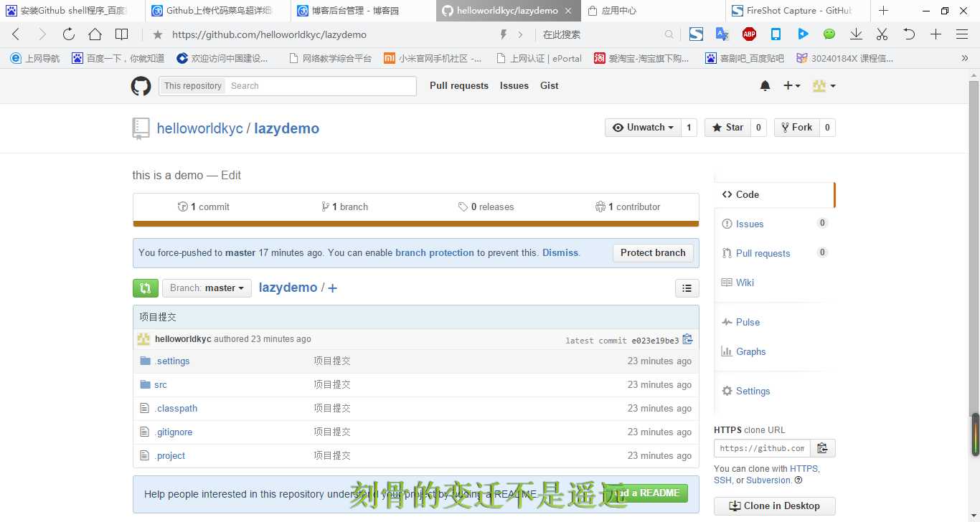Viewport: 980px width, 522px height.
Task: Switch to the 博客后台管理 browser tab
Action: (x=362, y=11)
